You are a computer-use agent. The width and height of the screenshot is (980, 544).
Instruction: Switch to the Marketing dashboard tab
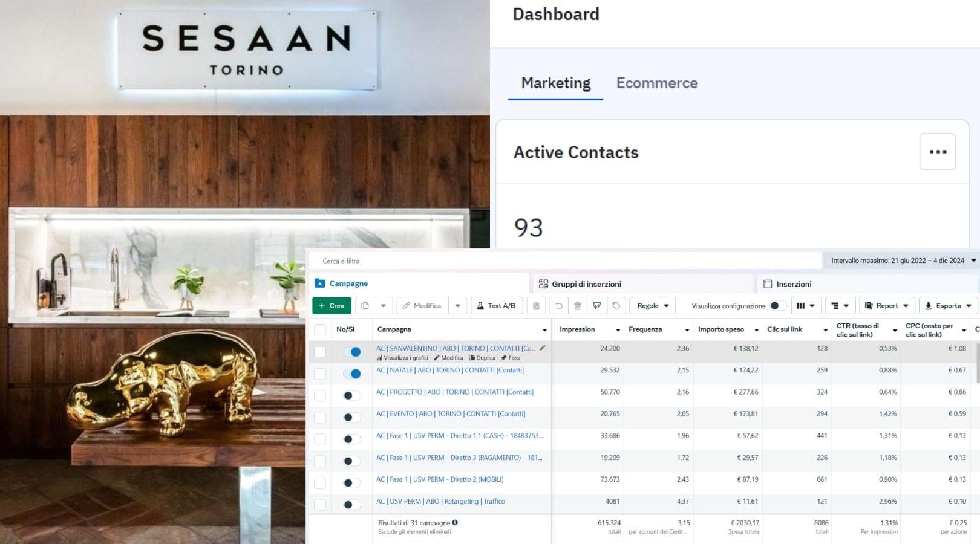pos(556,83)
